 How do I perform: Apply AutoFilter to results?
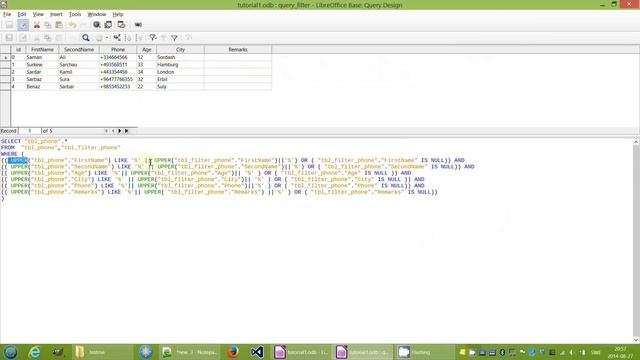click(153, 38)
